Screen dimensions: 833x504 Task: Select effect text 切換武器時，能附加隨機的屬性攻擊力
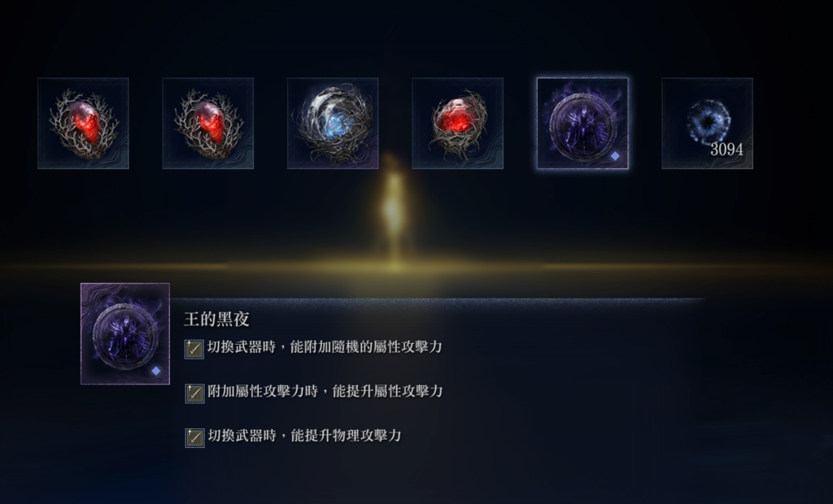tap(325, 347)
